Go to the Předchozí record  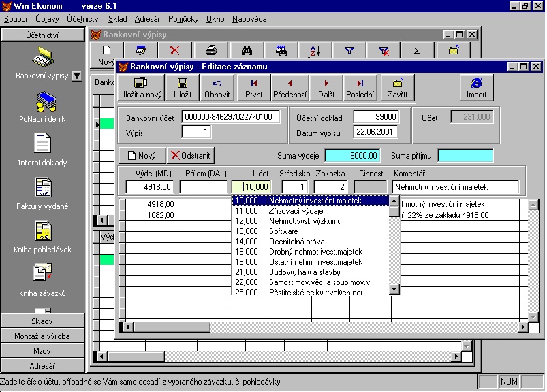[290, 88]
